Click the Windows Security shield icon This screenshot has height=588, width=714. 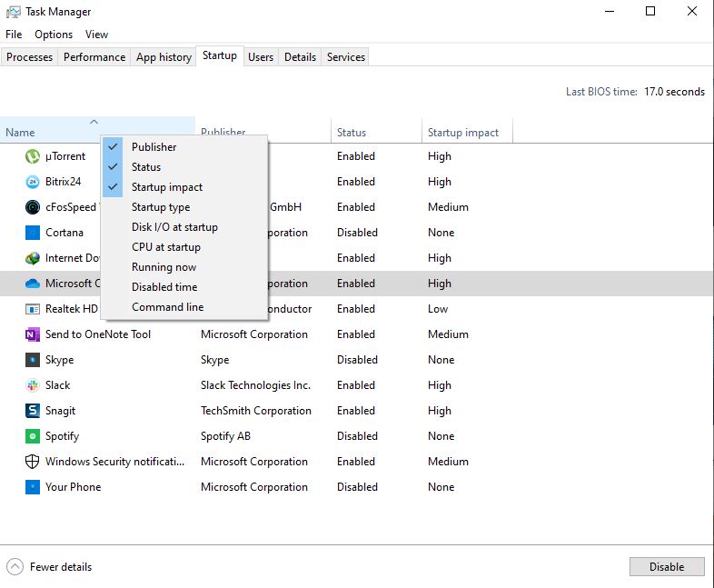click(33, 462)
